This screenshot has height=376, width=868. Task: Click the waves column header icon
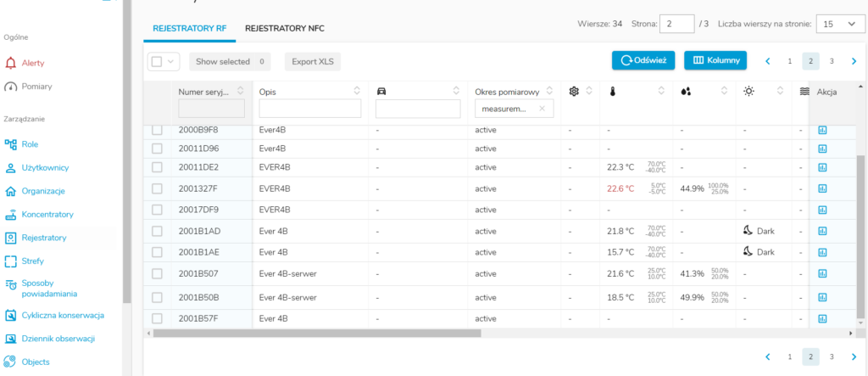click(804, 92)
